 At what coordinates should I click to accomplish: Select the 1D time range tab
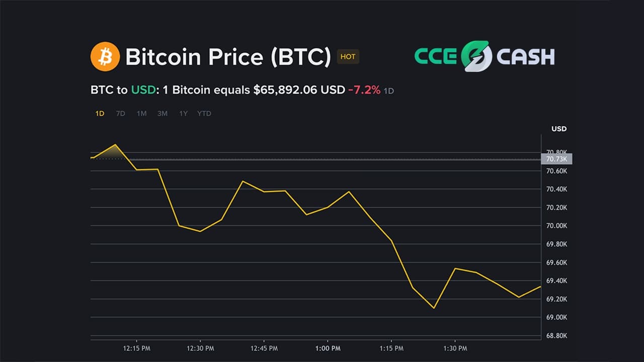[100, 114]
